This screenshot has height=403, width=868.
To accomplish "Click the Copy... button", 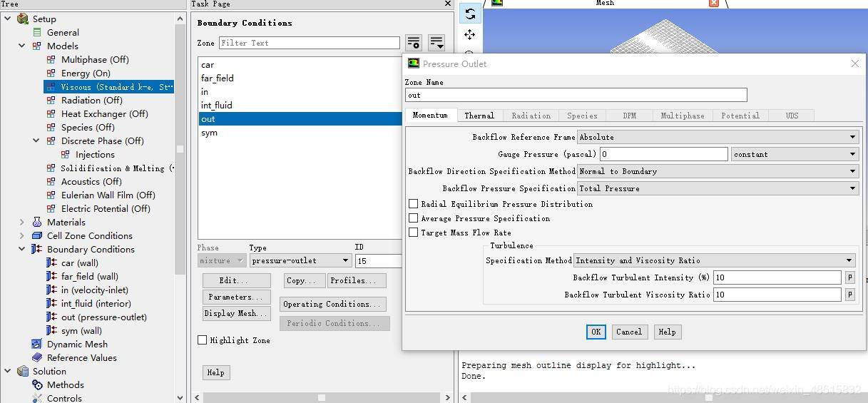I will [x=305, y=280].
